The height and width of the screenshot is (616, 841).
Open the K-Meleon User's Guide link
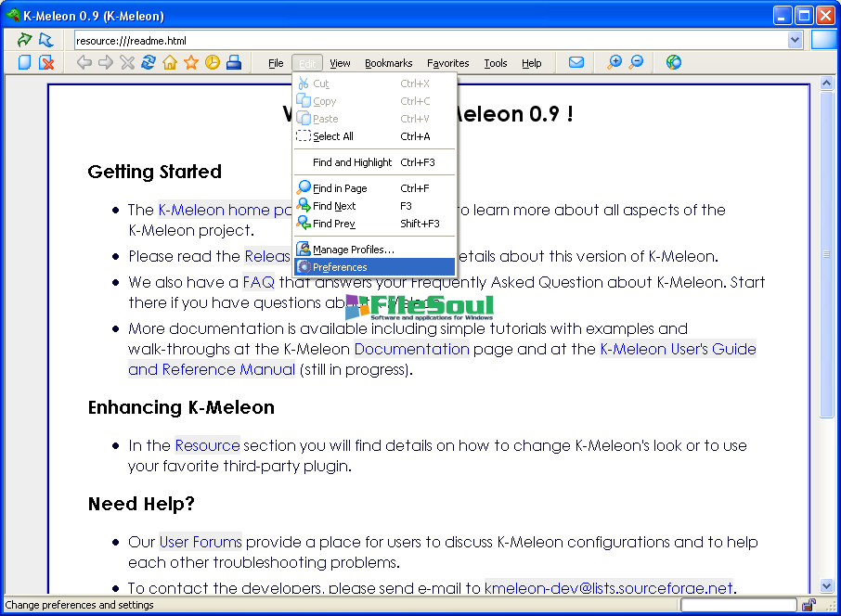678,349
